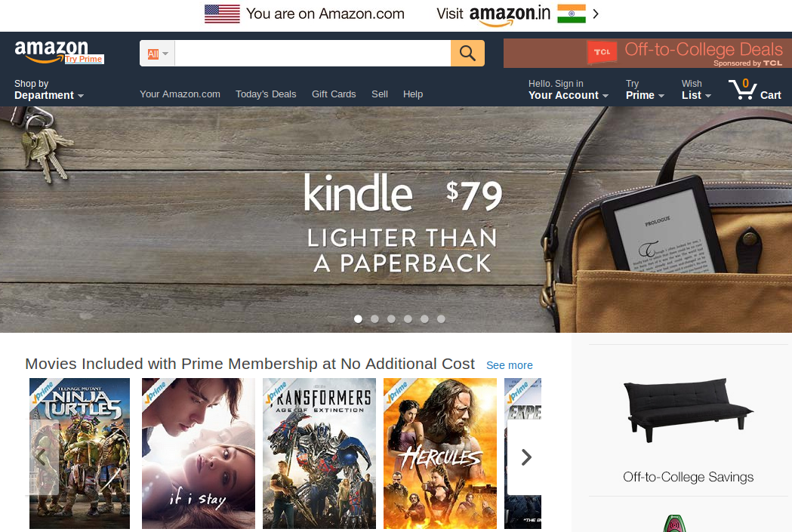Expand Shop by Department menu
This screenshot has width=792, height=532.
[49, 89]
